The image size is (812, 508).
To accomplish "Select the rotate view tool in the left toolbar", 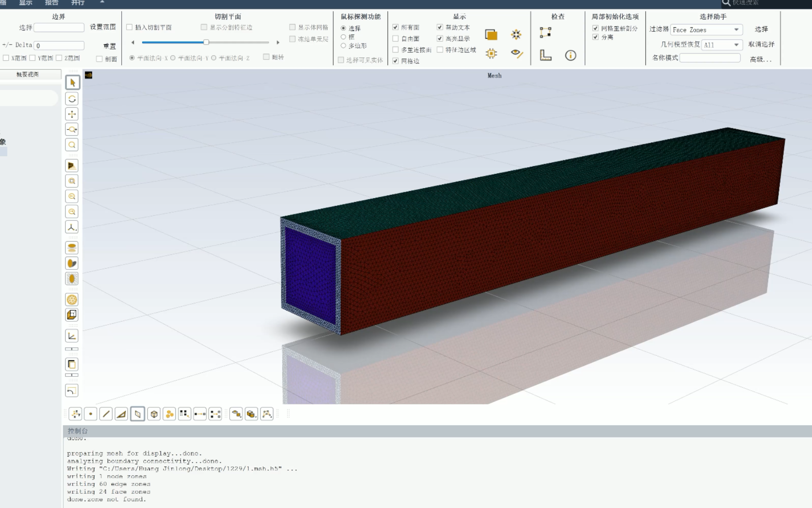I will [x=72, y=98].
